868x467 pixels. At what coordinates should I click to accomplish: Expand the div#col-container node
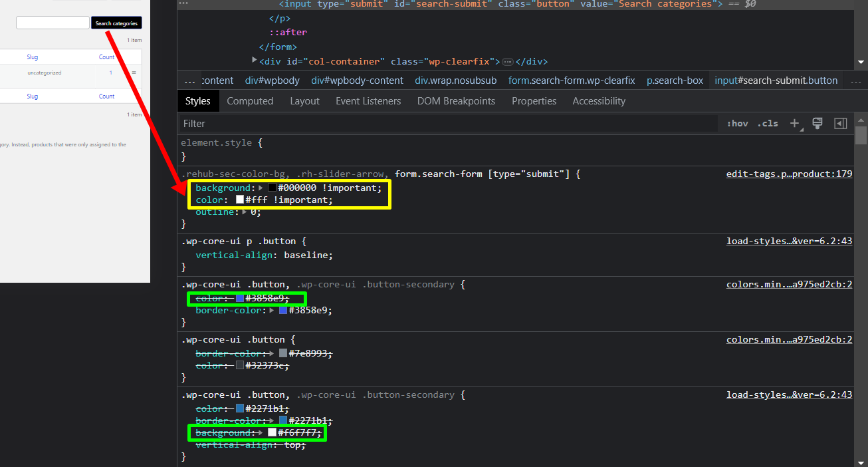click(x=255, y=61)
